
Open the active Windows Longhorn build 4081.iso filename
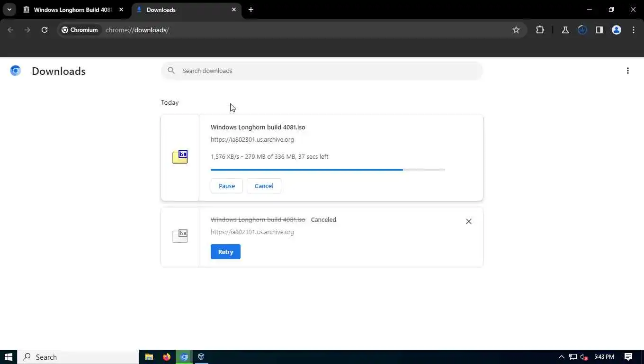point(258,127)
